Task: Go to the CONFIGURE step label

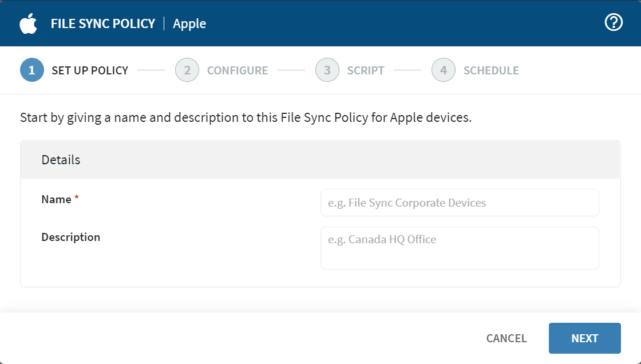Action: pyautogui.click(x=237, y=70)
